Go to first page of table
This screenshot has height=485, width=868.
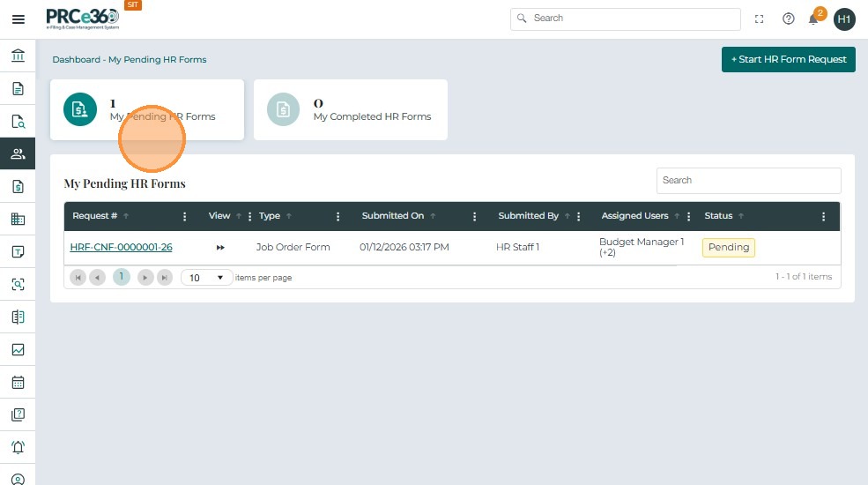(78, 278)
